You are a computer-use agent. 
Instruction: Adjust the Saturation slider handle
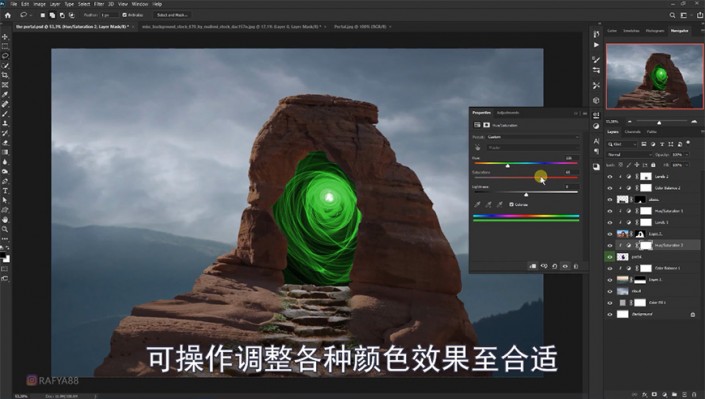point(540,179)
